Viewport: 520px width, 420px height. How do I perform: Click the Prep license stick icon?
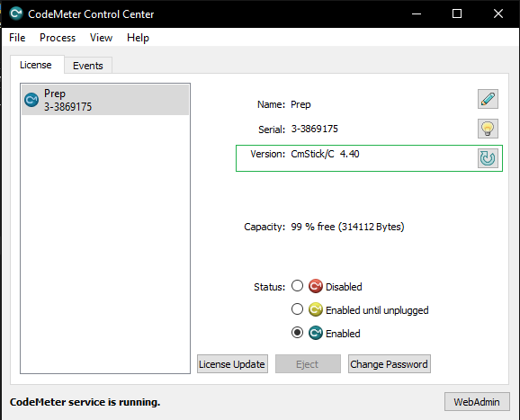(31, 100)
